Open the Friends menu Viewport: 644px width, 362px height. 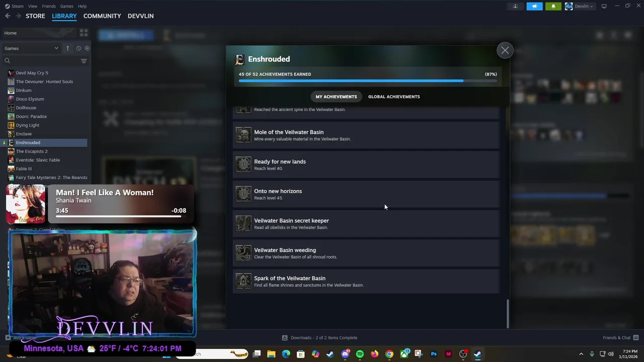point(49,6)
